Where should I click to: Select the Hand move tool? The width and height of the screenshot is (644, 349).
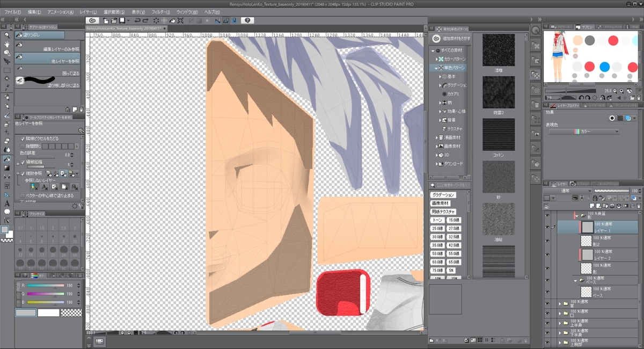(6, 44)
